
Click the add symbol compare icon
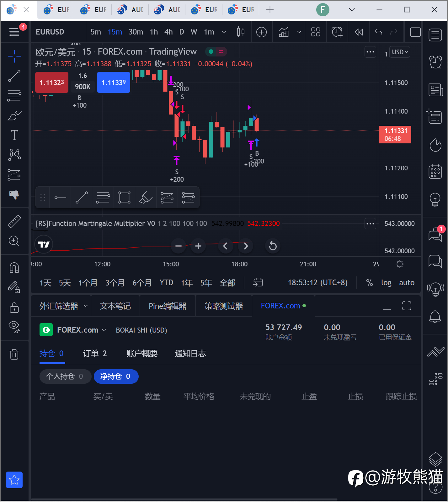[x=261, y=32]
